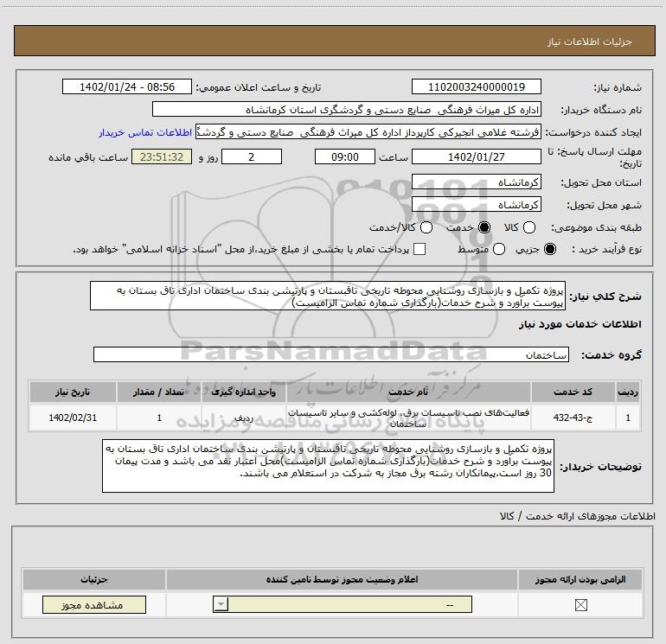Click the announcement date field 1402/01/24 - 08:56
Image resolution: width=666 pixels, height=644 pixels.
tap(127, 86)
